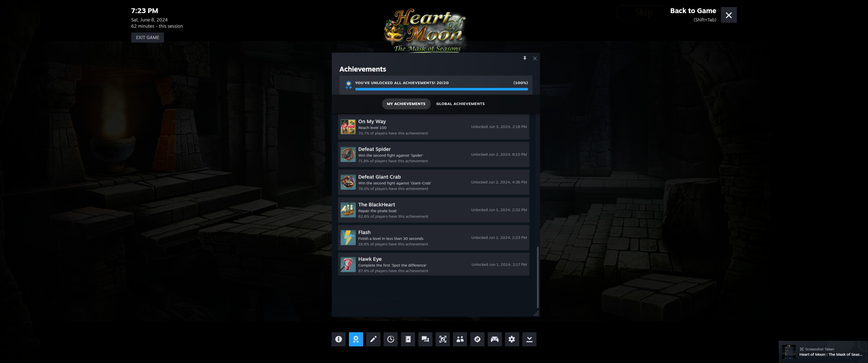Viewport: 868px width, 363px height.
Task: Click the Achievements list scrollbar
Action: (537, 277)
